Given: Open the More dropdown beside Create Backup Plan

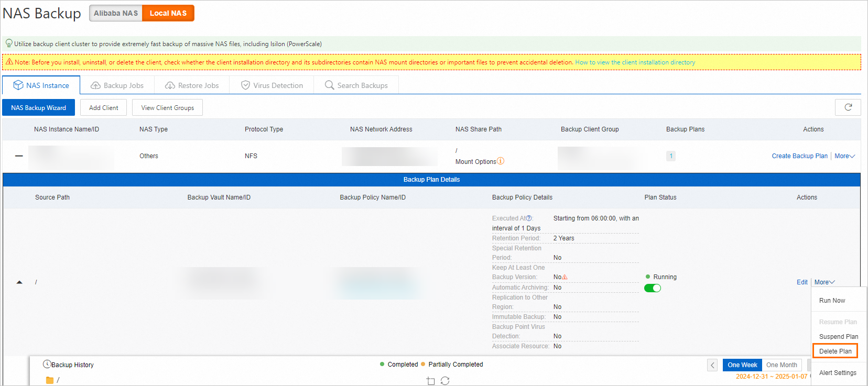Looking at the screenshot, I should 844,156.
